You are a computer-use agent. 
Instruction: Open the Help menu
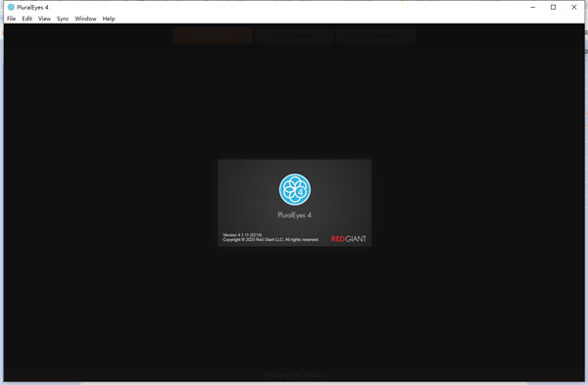coord(109,19)
